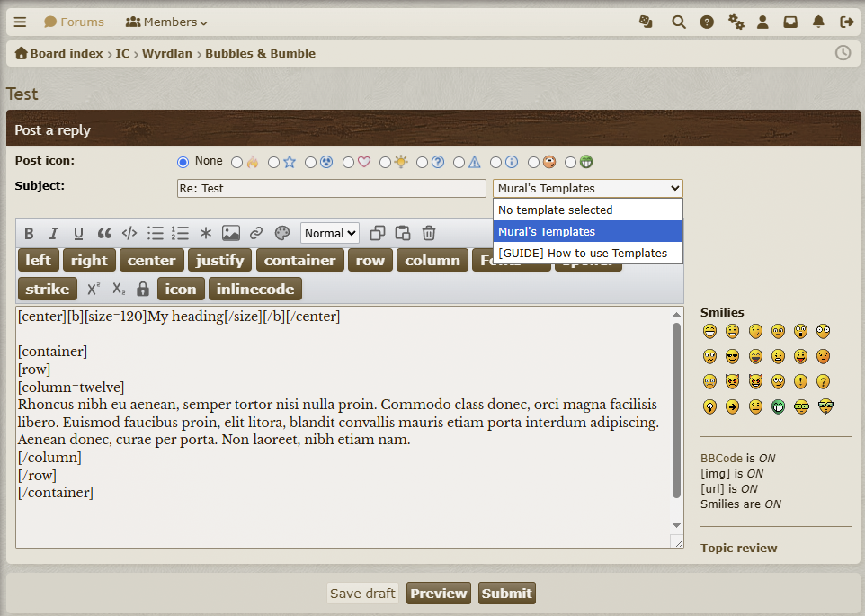Click the dice icon in the header
The image size is (865, 616).
tap(646, 22)
